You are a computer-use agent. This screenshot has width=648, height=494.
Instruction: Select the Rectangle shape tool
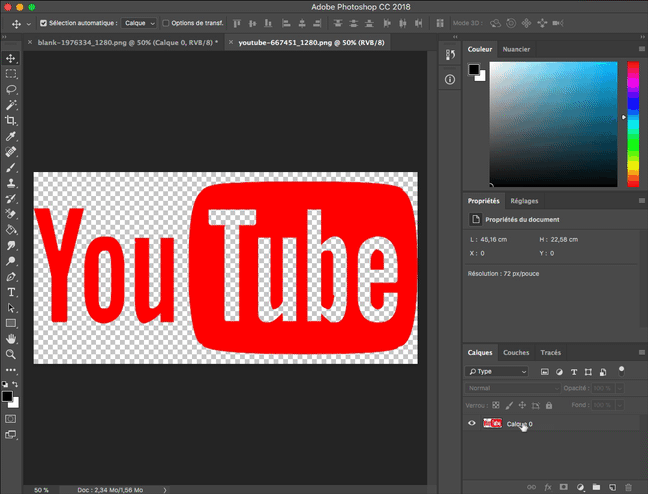point(11,323)
